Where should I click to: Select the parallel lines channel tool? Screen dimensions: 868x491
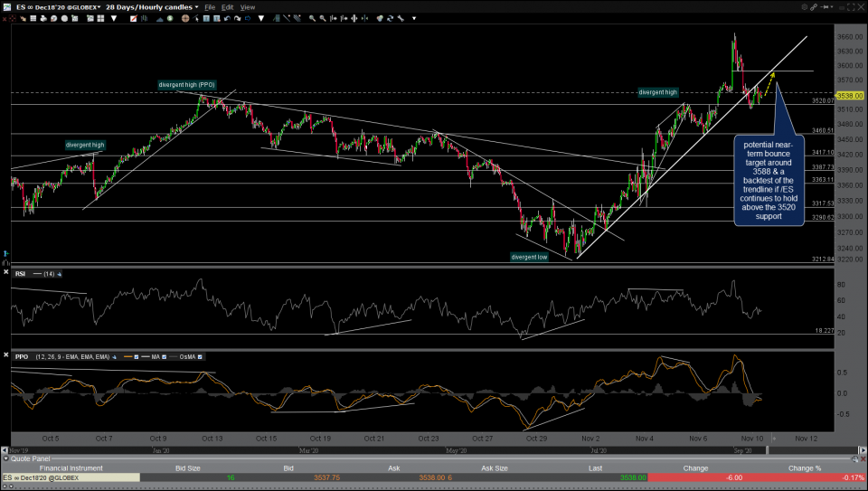click(297, 18)
